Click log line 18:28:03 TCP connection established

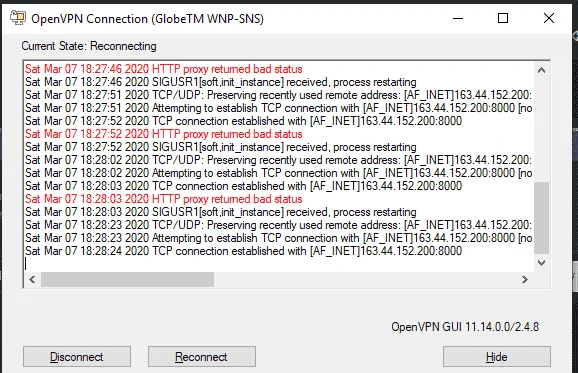click(x=243, y=186)
